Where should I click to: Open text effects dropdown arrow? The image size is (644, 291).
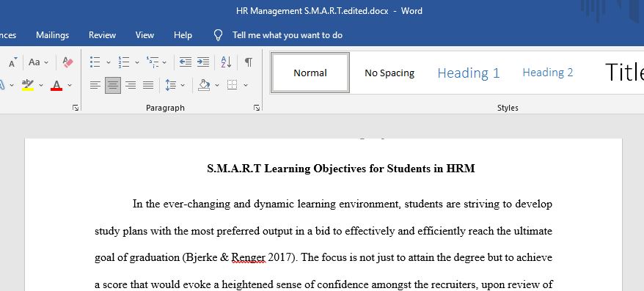click(12, 85)
